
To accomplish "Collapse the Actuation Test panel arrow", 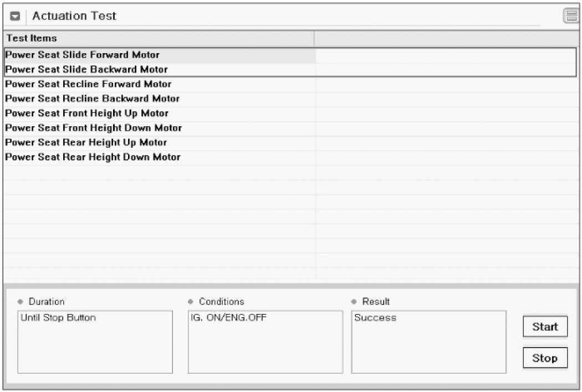I will pyautogui.click(x=16, y=17).
